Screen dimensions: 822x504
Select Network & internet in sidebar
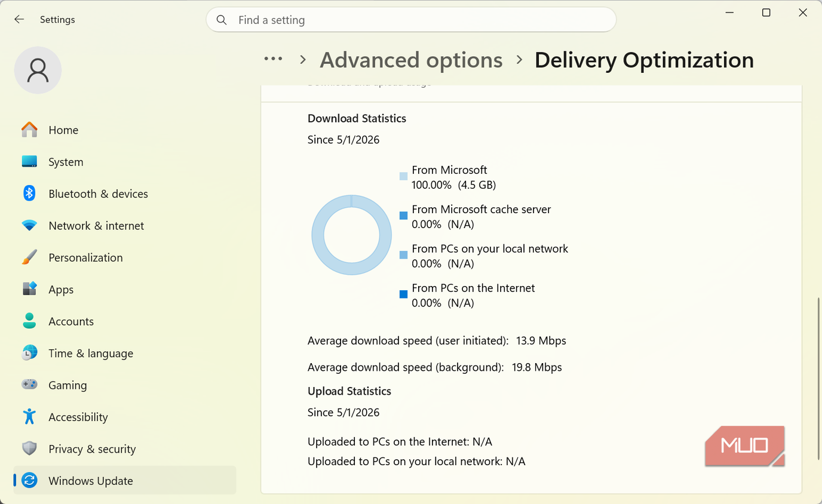(125, 226)
